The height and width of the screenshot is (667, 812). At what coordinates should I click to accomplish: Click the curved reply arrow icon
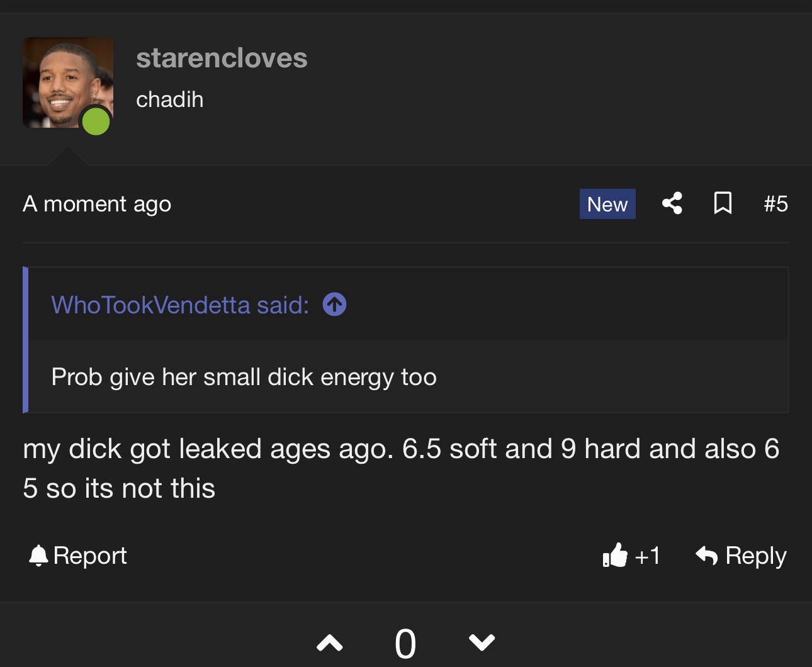(707, 555)
